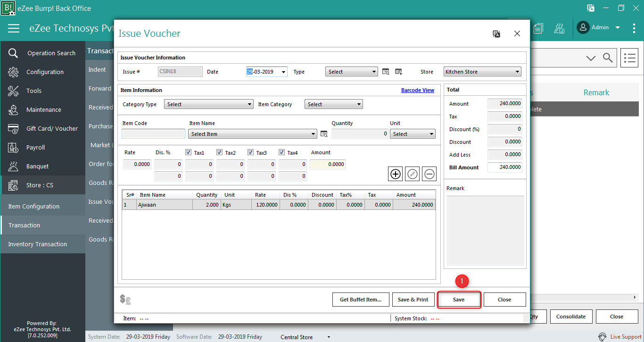Select the Indent entry in the Transaction list
644x342 pixels.
point(97,69)
